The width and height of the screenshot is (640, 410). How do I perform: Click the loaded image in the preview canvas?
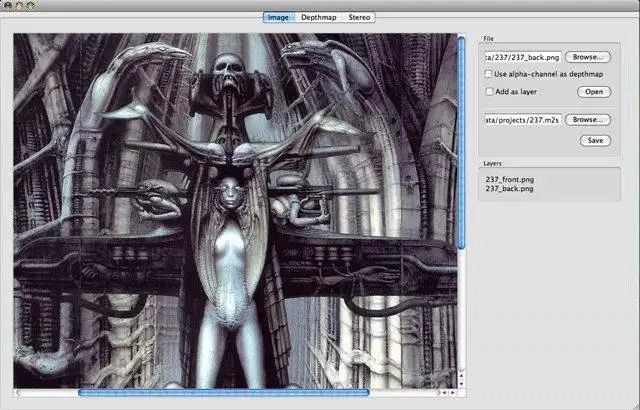coord(235,211)
